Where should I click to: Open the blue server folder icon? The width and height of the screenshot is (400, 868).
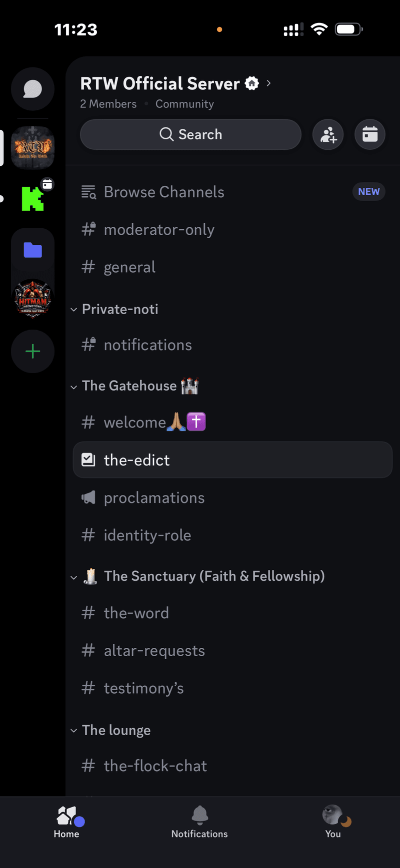click(33, 250)
